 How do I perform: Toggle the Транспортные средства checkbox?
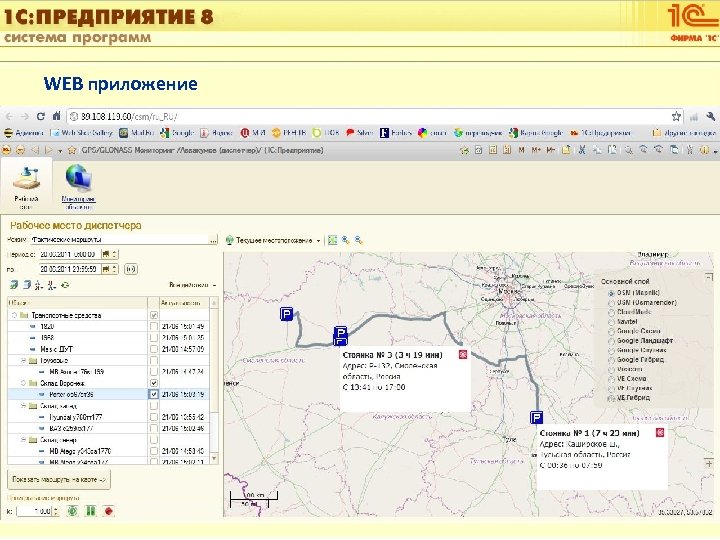pyautogui.click(x=154, y=315)
